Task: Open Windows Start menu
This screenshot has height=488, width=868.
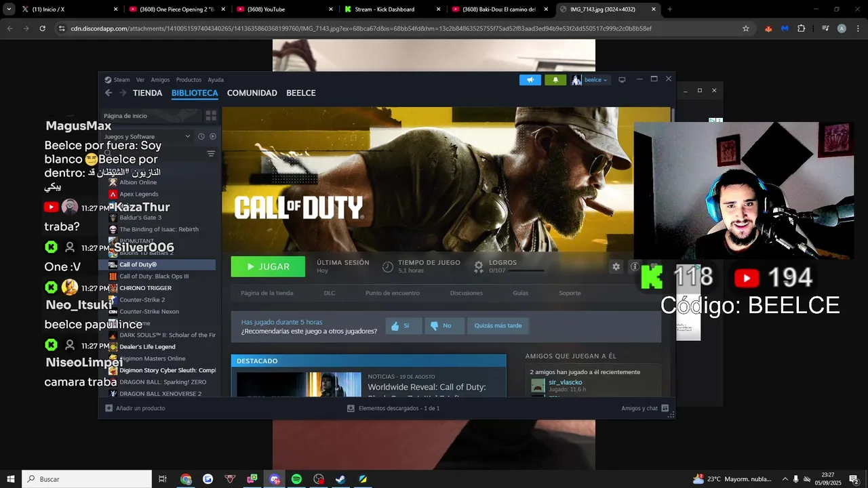Action: [11, 479]
